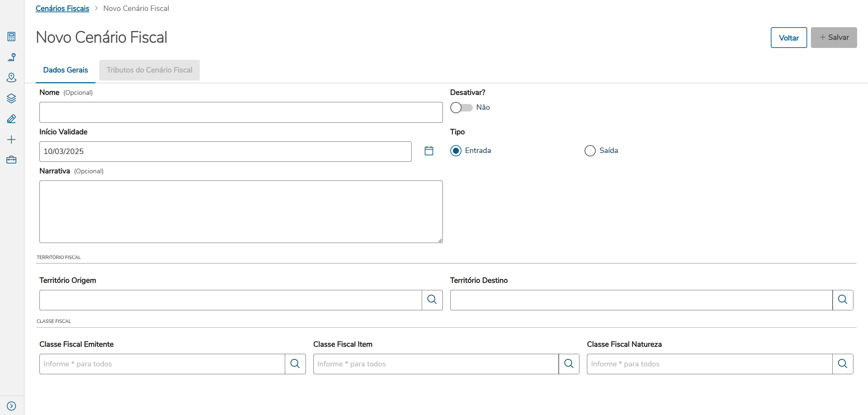
Task: Open the Classe Fiscal Natureza lookup
Action: point(843,364)
